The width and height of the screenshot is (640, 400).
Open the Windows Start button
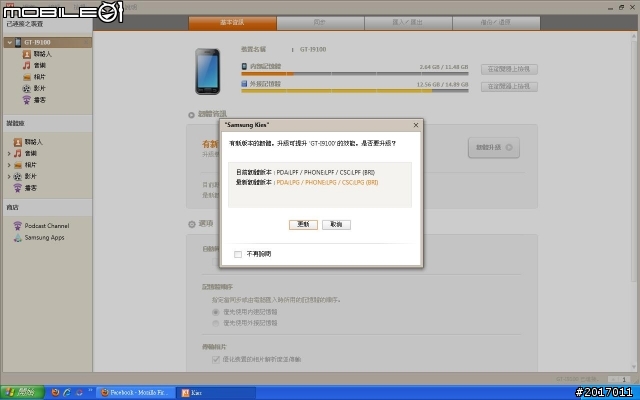click(x=22, y=392)
